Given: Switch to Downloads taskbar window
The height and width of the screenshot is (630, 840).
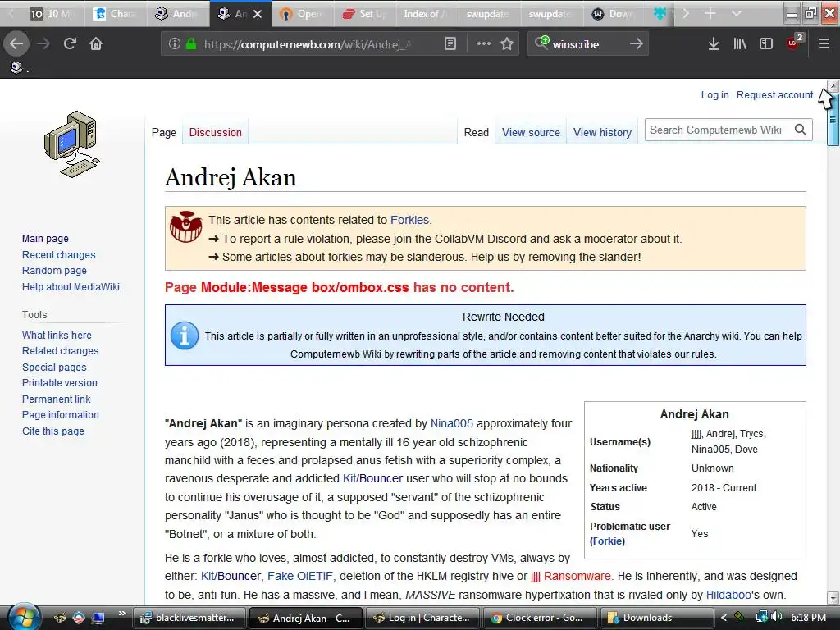Looking at the screenshot, I should coord(657,618).
